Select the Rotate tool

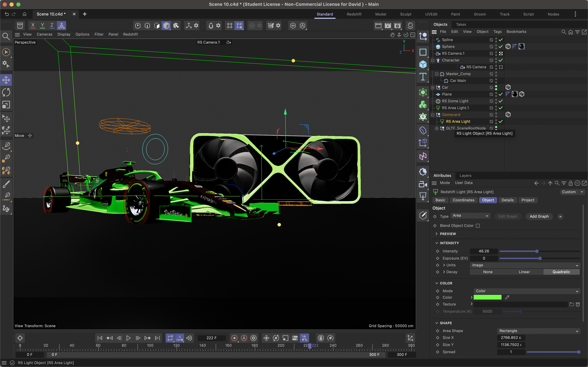tap(6, 92)
